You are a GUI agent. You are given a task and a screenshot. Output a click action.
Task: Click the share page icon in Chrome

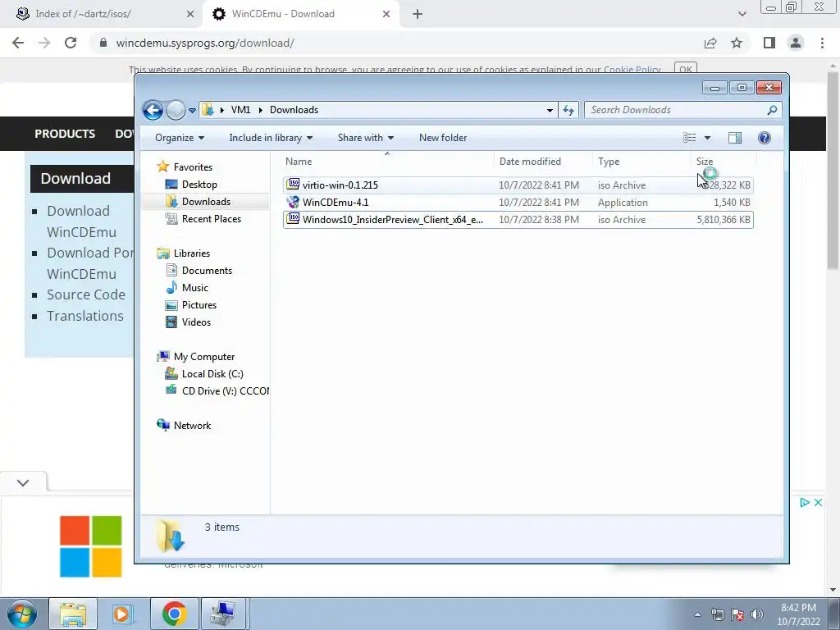click(710, 43)
